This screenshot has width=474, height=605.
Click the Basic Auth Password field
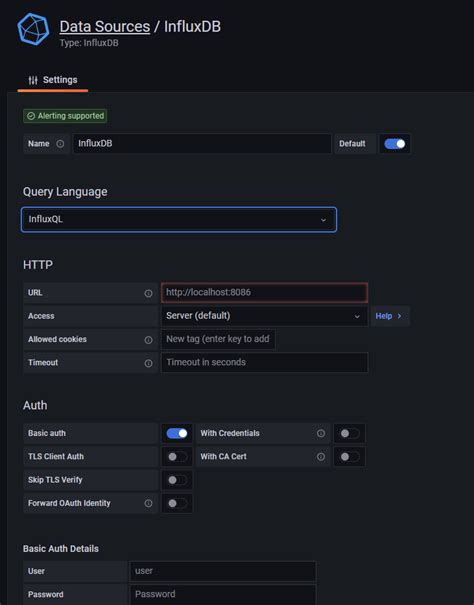223,595
